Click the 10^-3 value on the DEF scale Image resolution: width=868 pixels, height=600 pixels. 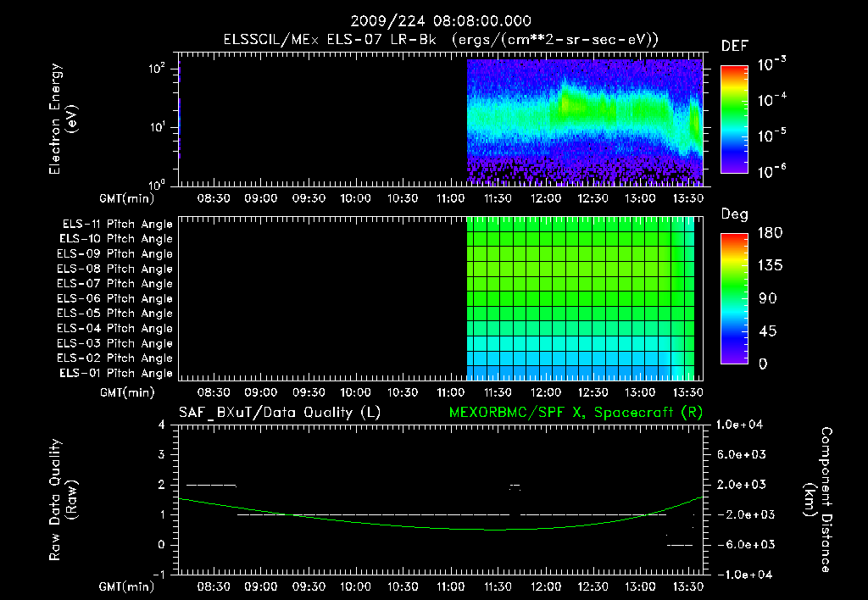point(771,64)
